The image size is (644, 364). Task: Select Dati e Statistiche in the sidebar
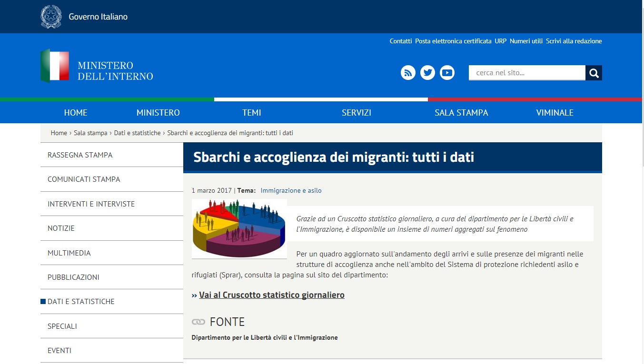click(81, 302)
